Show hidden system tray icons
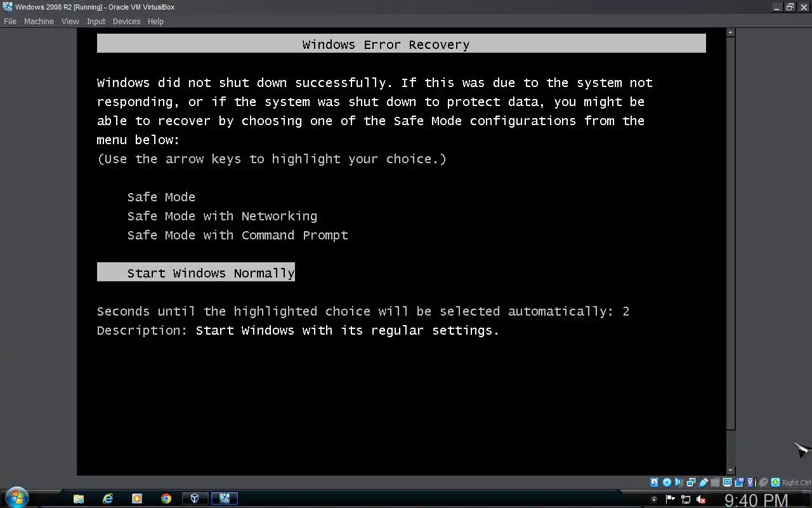The height and width of the screenshot is (508, 812). tap(654, 499)
